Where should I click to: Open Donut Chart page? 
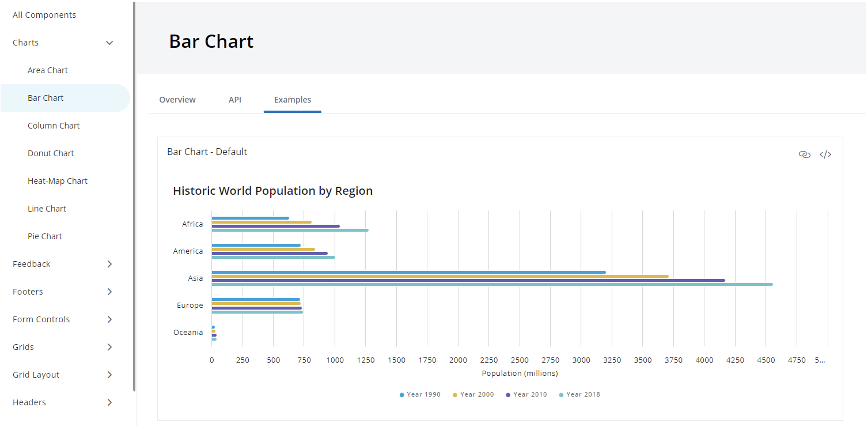click(51, 154)
